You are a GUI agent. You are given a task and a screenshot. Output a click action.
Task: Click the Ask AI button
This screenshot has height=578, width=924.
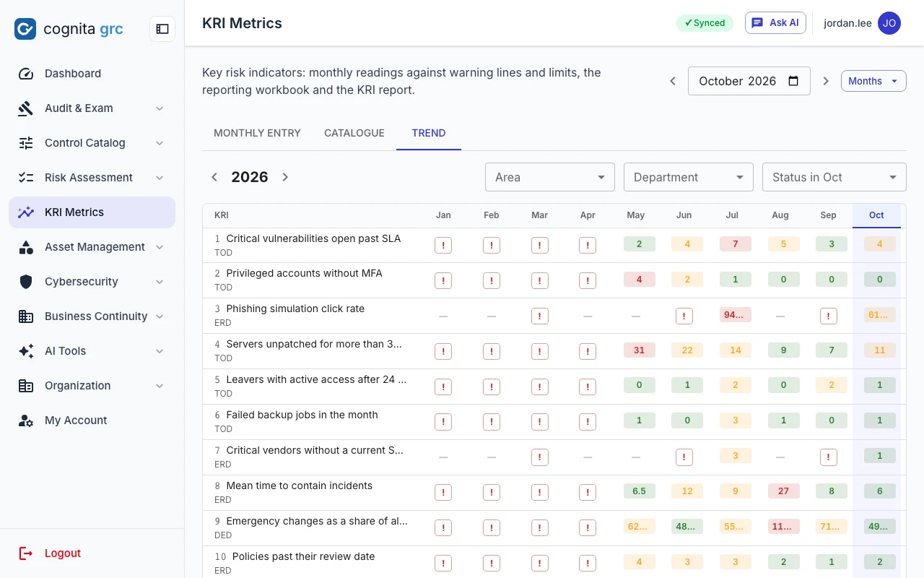pyautogui.click(x=775, y=23)
